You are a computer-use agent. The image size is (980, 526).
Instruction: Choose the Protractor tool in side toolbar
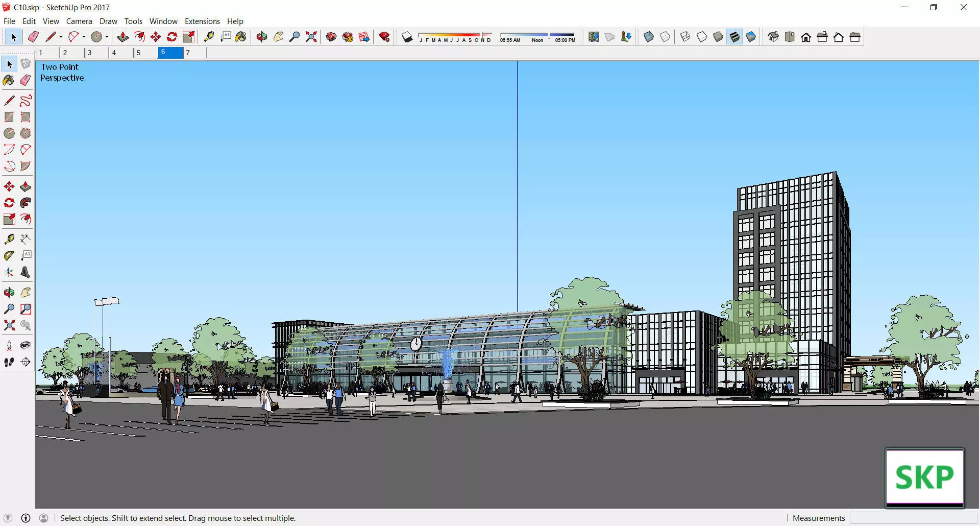(9, 256)
